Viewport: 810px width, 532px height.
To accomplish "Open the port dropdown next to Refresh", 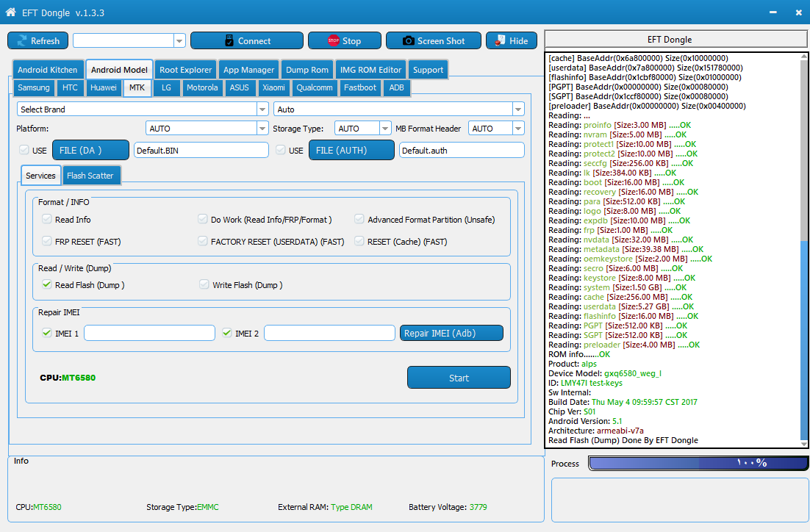I will (x=180, y=41).
